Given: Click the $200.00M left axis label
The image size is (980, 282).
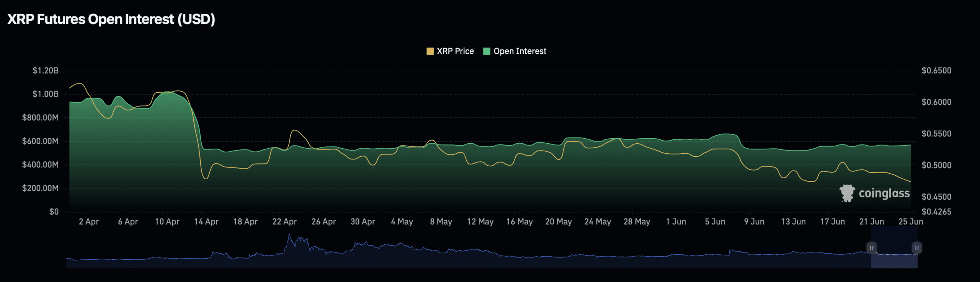Looking at the screenshot, I should coord(40,188).
